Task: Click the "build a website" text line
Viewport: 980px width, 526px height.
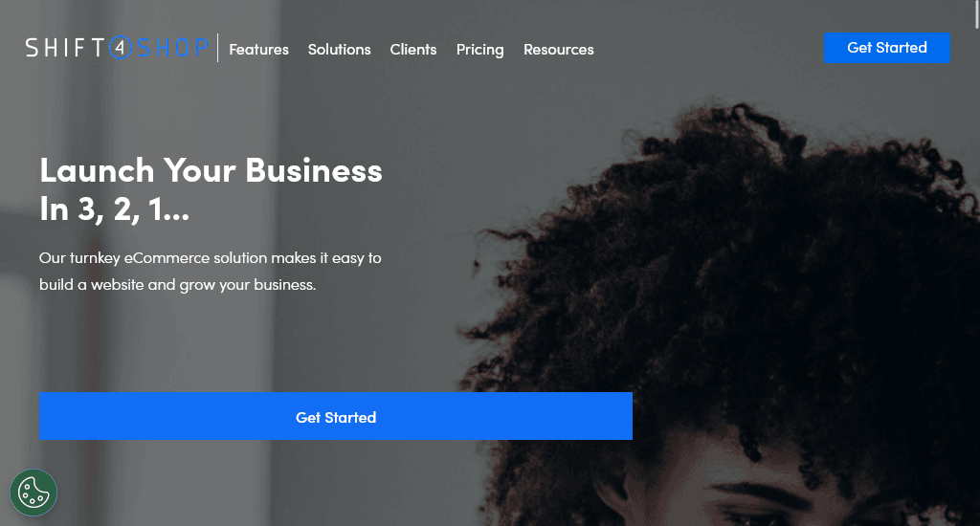Action: 177,285
